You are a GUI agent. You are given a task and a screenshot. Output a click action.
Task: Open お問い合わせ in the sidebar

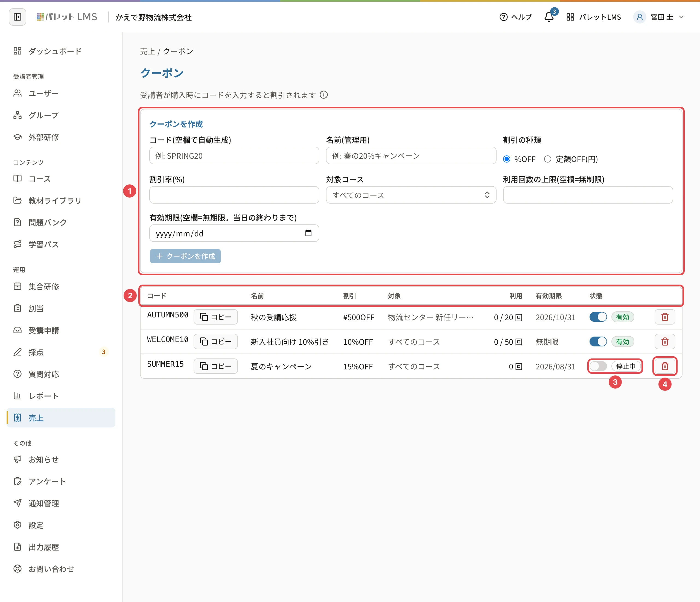[61, 569]
